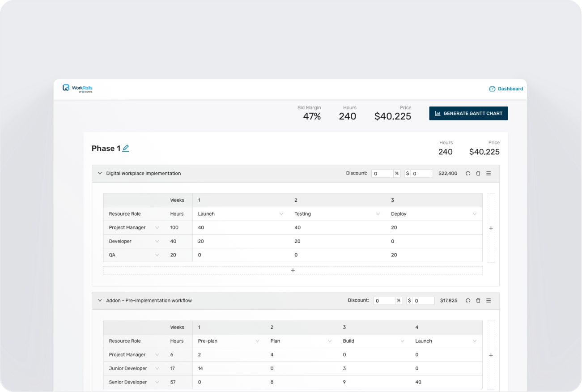
Task: Edit the Phase 1 name pencil icon
Action: pos(126,148)
